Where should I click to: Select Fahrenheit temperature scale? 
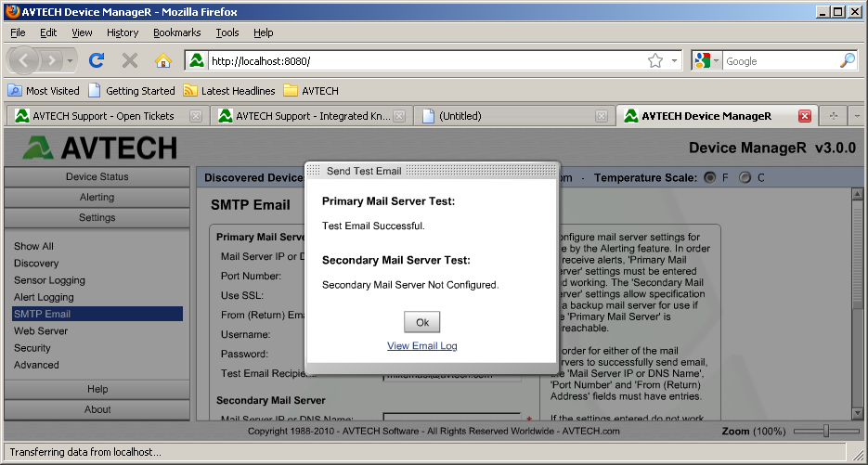pyautogui.click(x=709, y=177)
